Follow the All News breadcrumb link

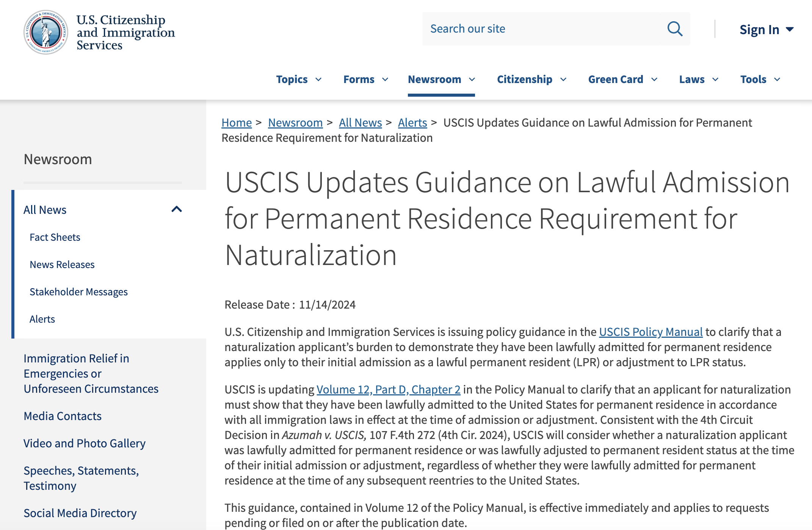(x=360, y=122)
